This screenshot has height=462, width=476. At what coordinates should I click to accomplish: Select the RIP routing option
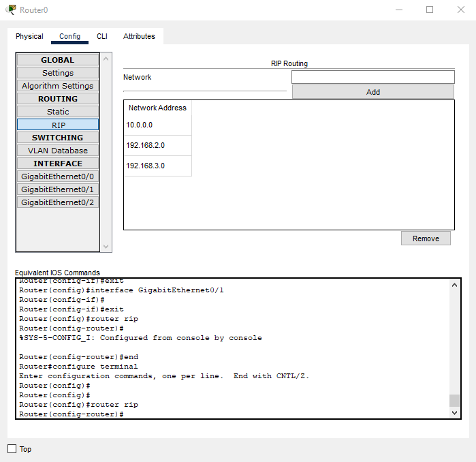[x=58, y=125]
